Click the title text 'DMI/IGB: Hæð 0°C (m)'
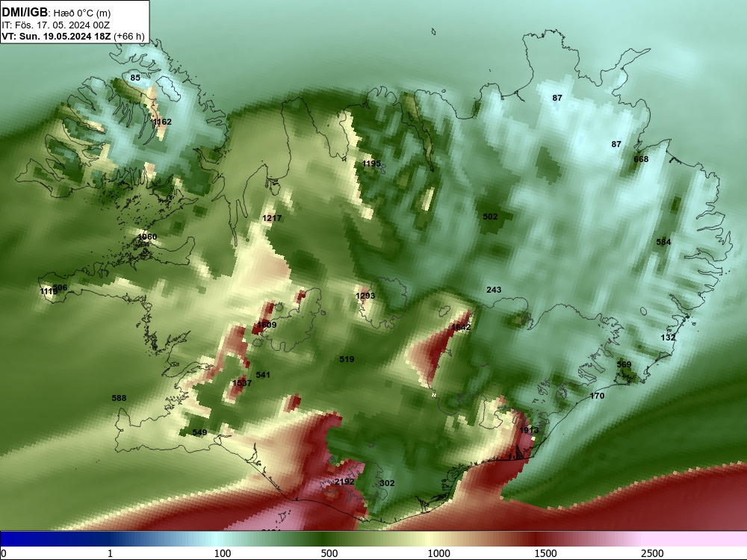Screen dimensions: 747x560 [x=56, y=13]
